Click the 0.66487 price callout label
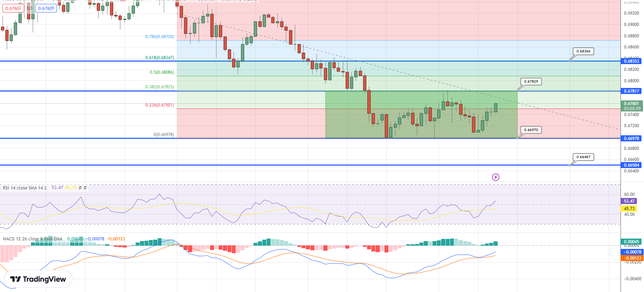The image size is (644, 292). click(583, 157)
